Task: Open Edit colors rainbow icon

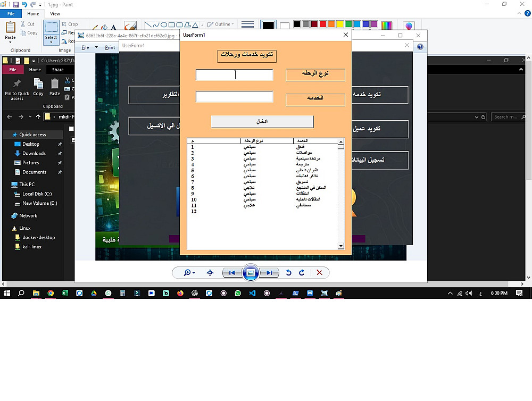Action: pos(386,26)
